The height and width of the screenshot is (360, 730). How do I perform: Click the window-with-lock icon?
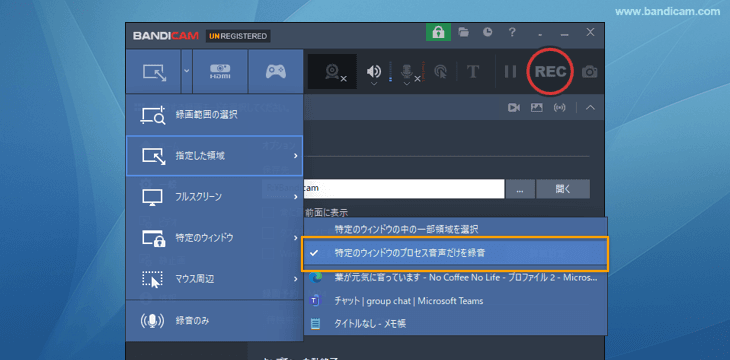click(x=154, y=238)
